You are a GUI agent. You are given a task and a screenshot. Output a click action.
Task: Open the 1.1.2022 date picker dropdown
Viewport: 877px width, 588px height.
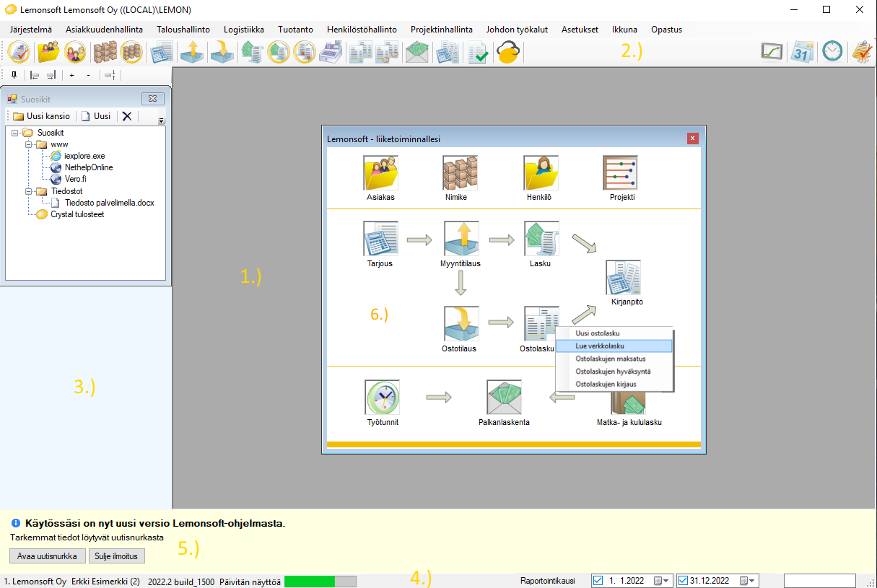[662, 581]
